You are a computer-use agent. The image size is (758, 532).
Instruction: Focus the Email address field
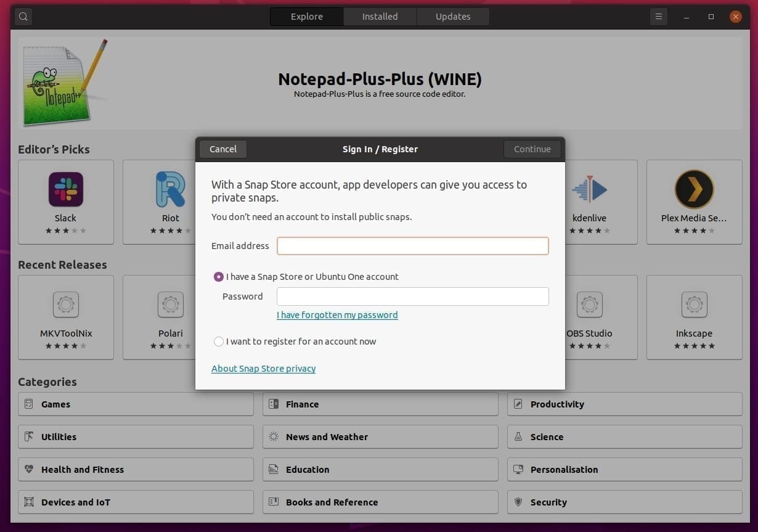(413, 246)
